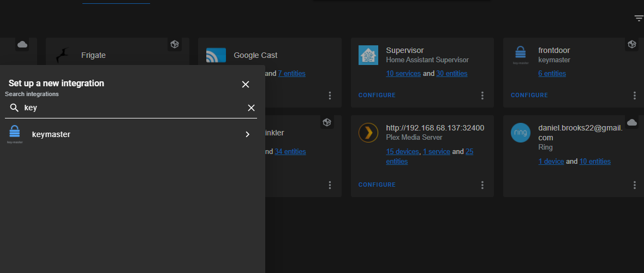Click the Frigate card title
The width and height of the screenshot is (644, 273).
[94, 55]
